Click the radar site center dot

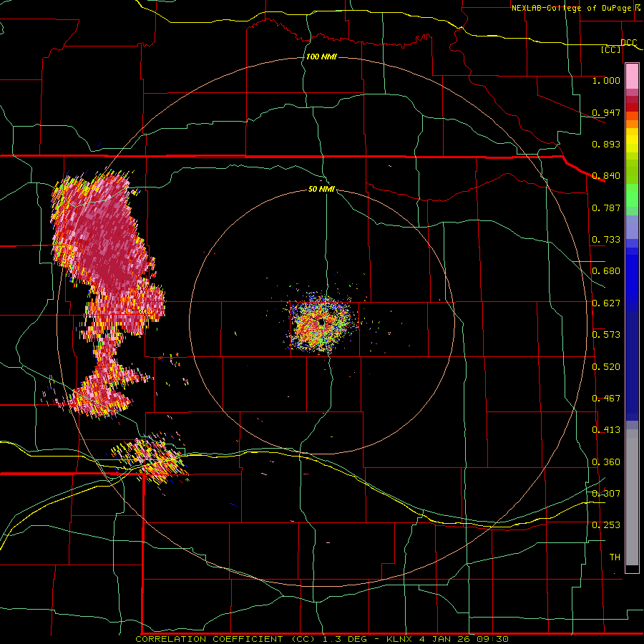321,322
